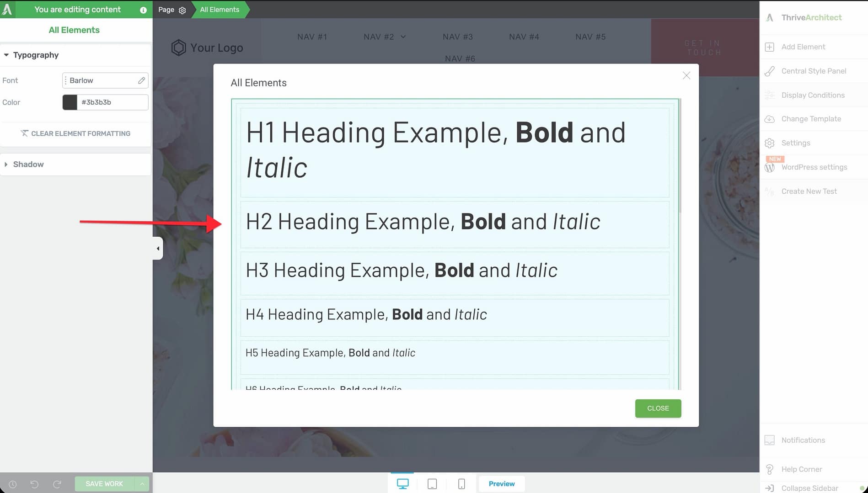Open page settings gear icon
The height and width of the screenshot is (493, 868).
pos(182,10)
